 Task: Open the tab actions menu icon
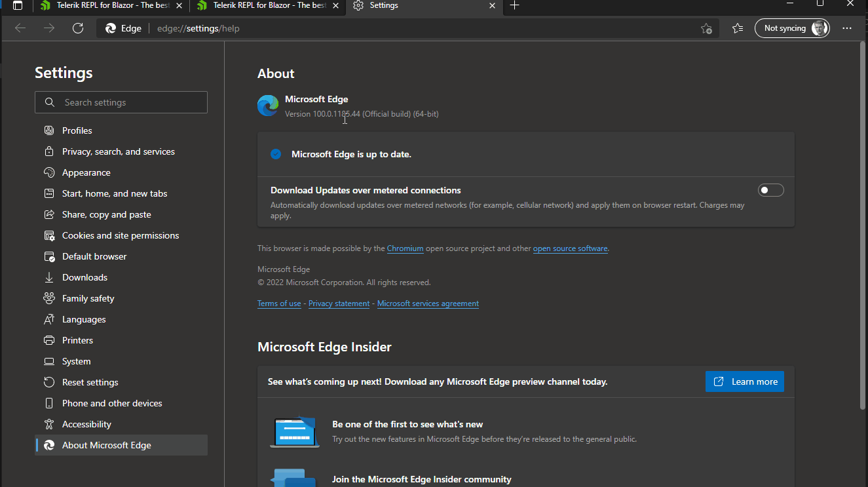18,5
